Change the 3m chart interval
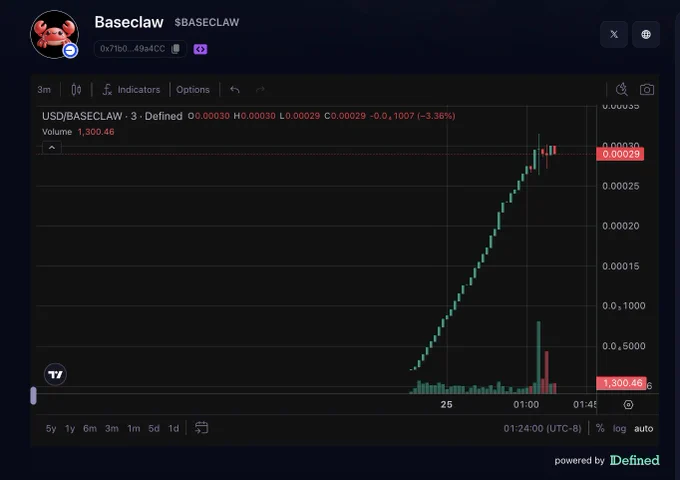The height and width of the screenshot is (480, 680). tap(44, 89)
